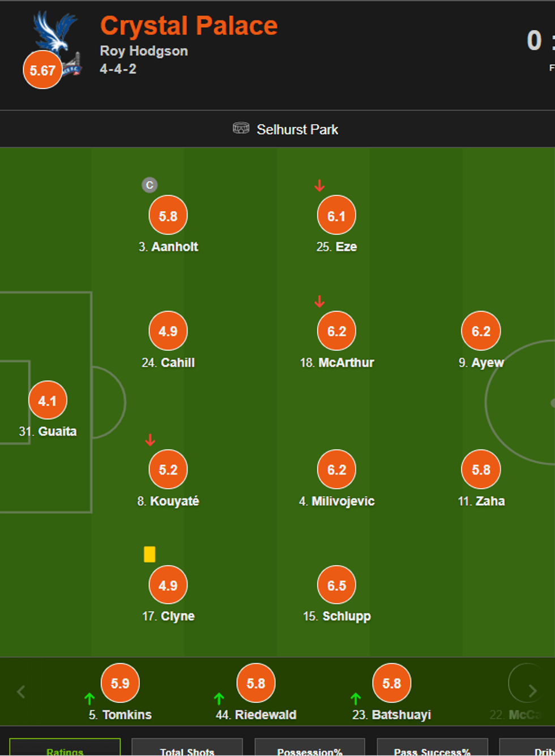Click the captain badge above Aanholt

(150, 185)
